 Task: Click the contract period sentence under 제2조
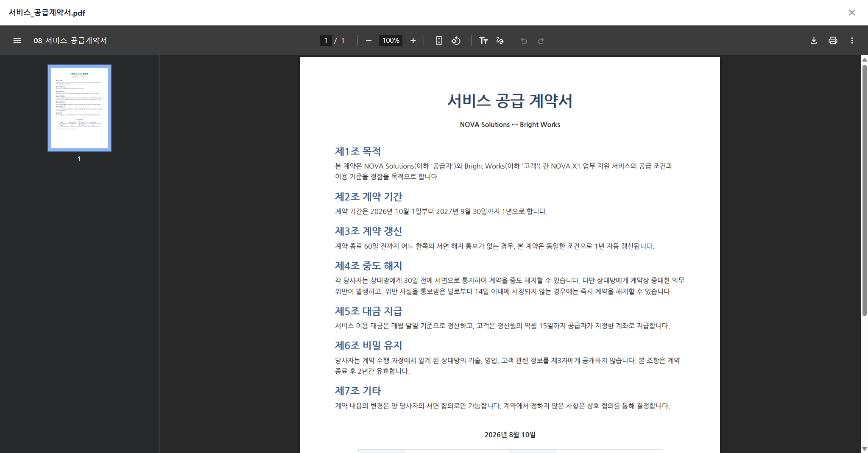click(x=441, y=211)
